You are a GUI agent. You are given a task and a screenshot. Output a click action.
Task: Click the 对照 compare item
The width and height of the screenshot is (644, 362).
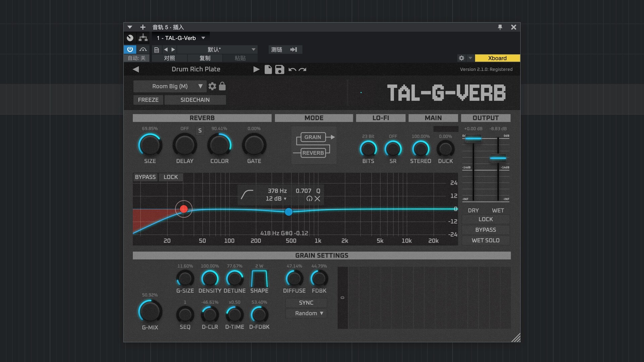pyautogui.click(x=169, y=58)
